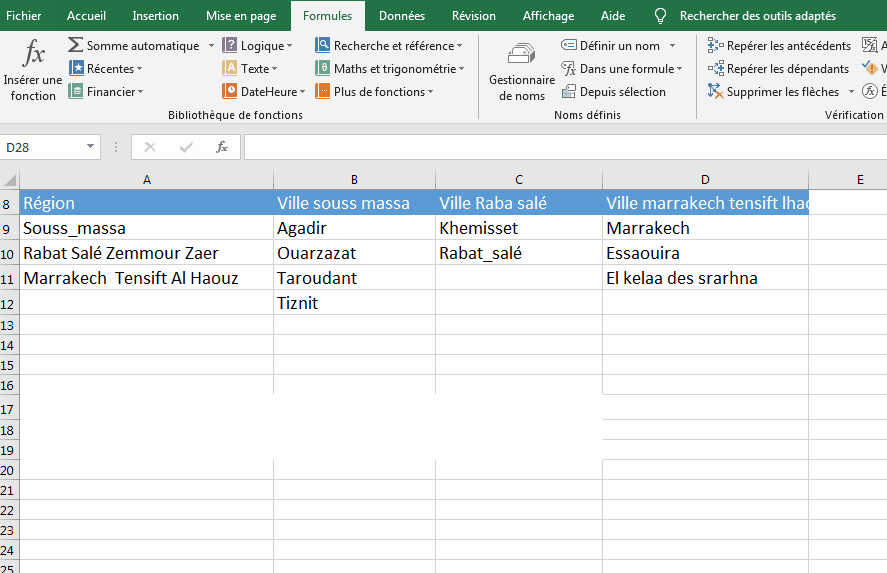The width and height of the screenshot is (887, 573).
Task: Expand the Somme automatique dropdown arrow
Action: click(211, 46)
